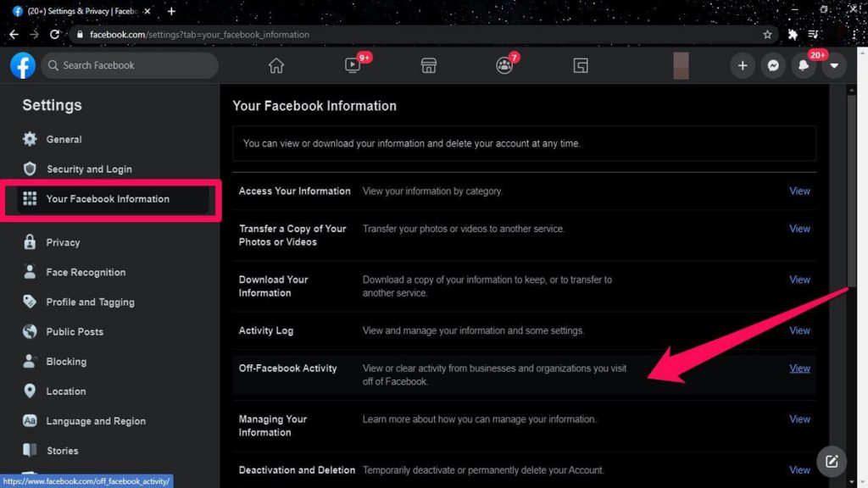Open Facebook home feed icon

click(x=276, y=65)
